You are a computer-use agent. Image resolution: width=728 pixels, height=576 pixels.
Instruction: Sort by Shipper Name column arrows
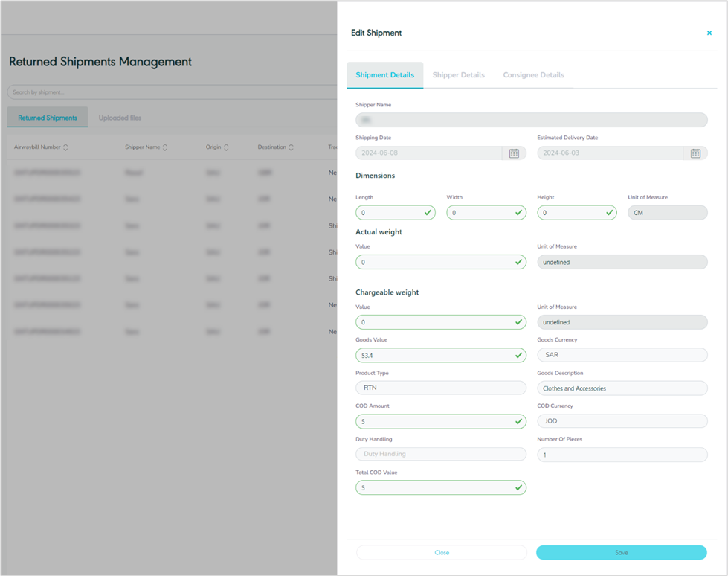(165, 147)
